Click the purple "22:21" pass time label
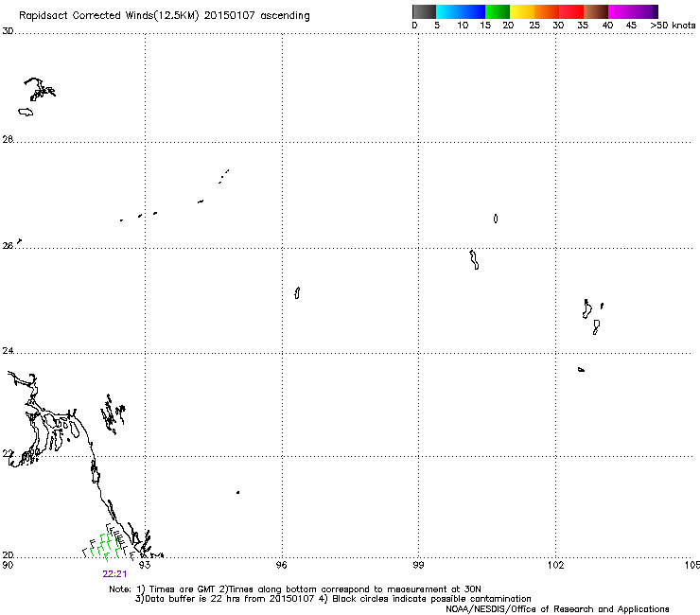 pyautogui.click(x=114, y=574)
